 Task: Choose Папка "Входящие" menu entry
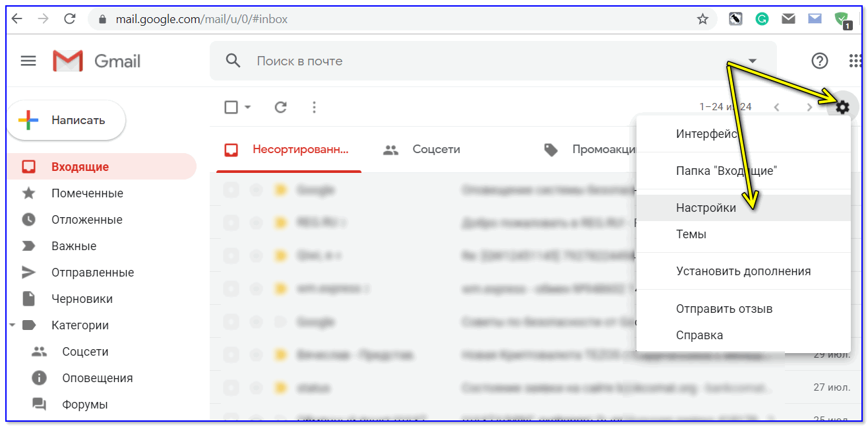click(743, 171)
